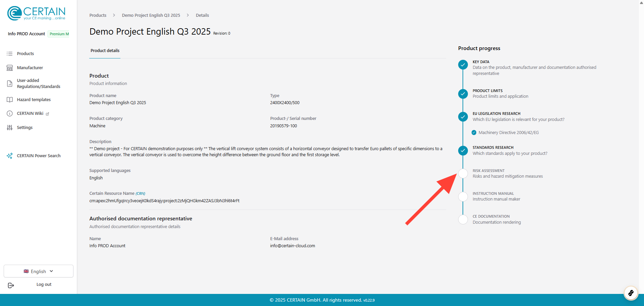This screenshot has width=644, height=306.
Task: Click the Revision: 0 label
Action: pyautogui.click(x=222, y=33)
